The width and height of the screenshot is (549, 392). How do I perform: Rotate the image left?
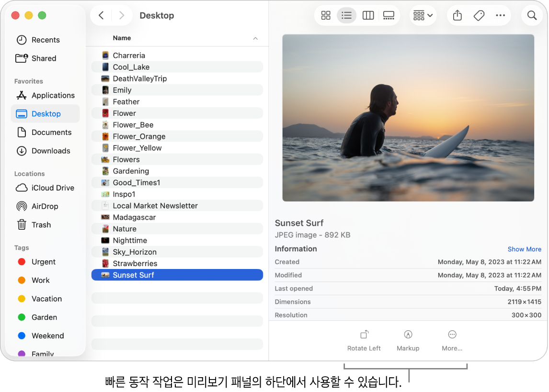pyautogui.click(x=364, y=340)
